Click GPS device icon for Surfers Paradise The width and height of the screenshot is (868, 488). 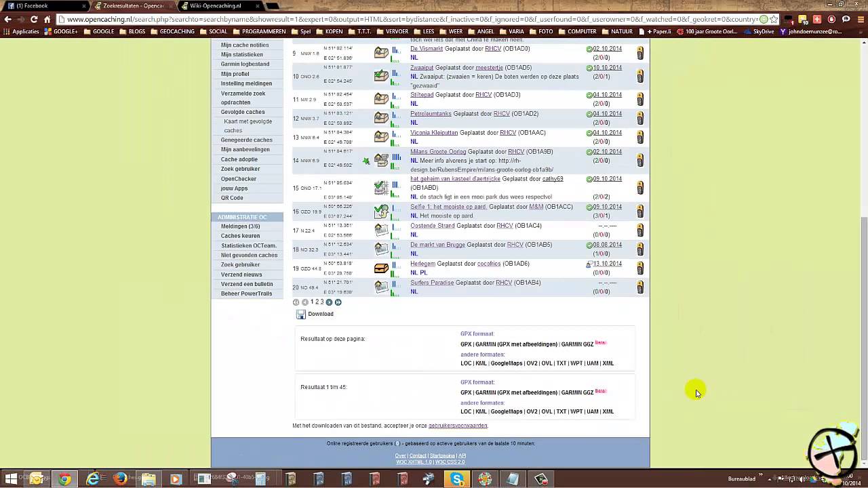click(639, 287)
